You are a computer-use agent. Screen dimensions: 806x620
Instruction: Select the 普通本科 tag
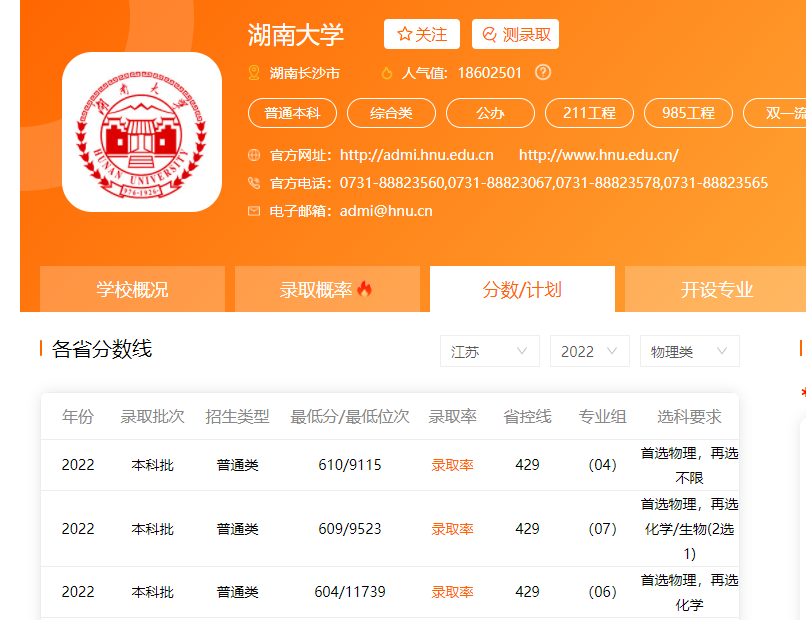click(292, 113)
